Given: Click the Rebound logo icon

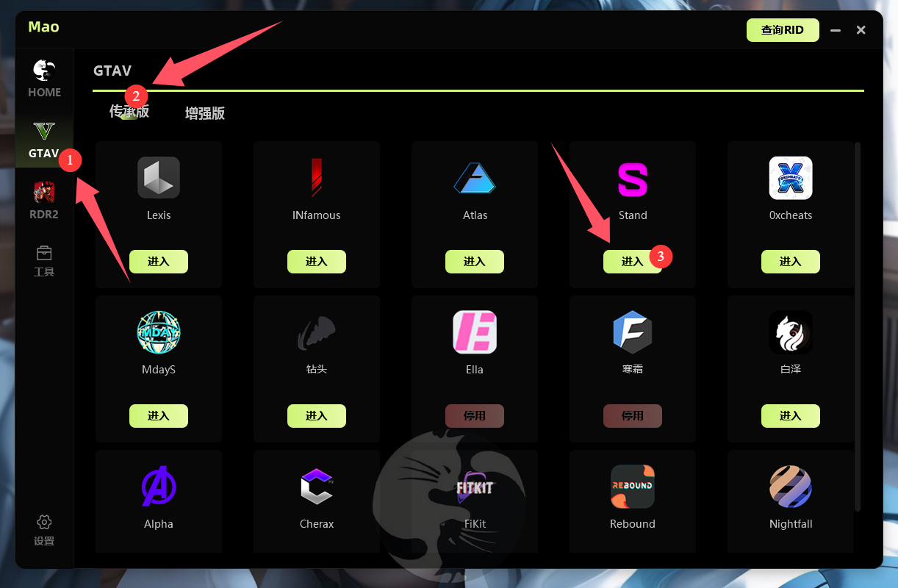Looking at the screenshot, I should (x=633, y=486).
